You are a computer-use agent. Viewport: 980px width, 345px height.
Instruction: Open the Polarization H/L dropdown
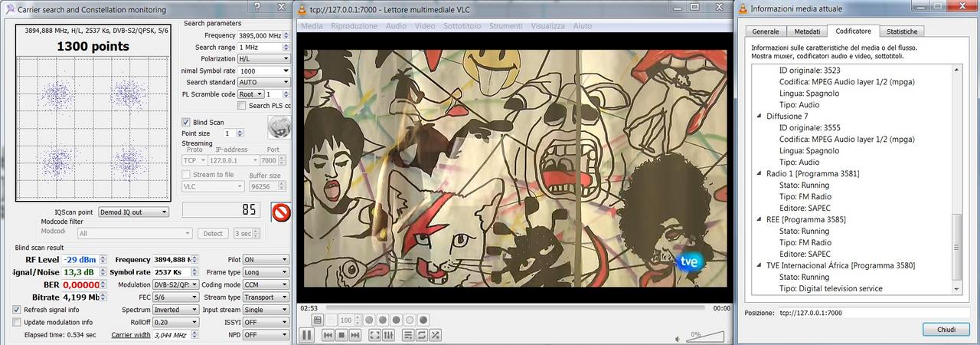coord(263,59)
